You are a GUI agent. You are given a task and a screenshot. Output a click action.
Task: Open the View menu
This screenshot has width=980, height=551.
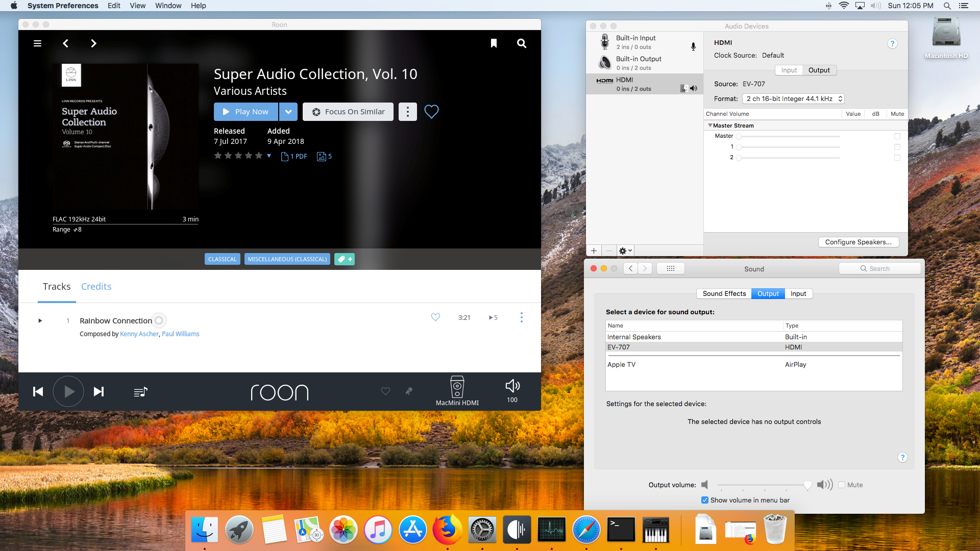[138, 6]
